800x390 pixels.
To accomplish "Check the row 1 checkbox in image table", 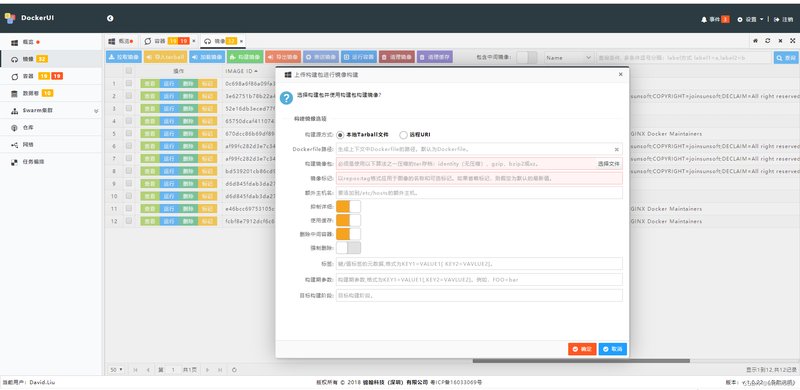I will pos(129,83).
